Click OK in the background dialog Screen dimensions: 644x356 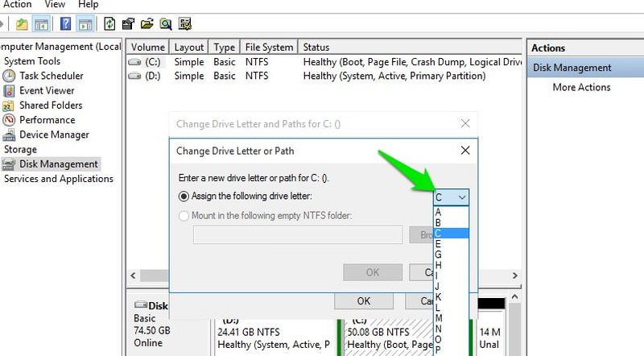click(x=364, y=301)
